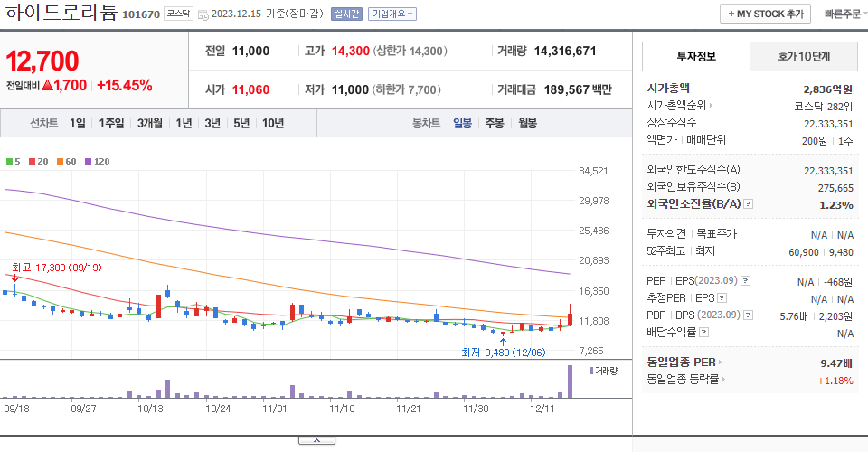Click the 실시간 real-time button

(346, 14)
